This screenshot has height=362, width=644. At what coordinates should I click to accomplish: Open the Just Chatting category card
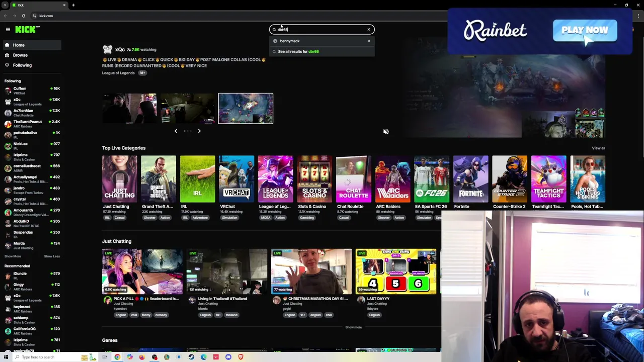pos(119,179)
